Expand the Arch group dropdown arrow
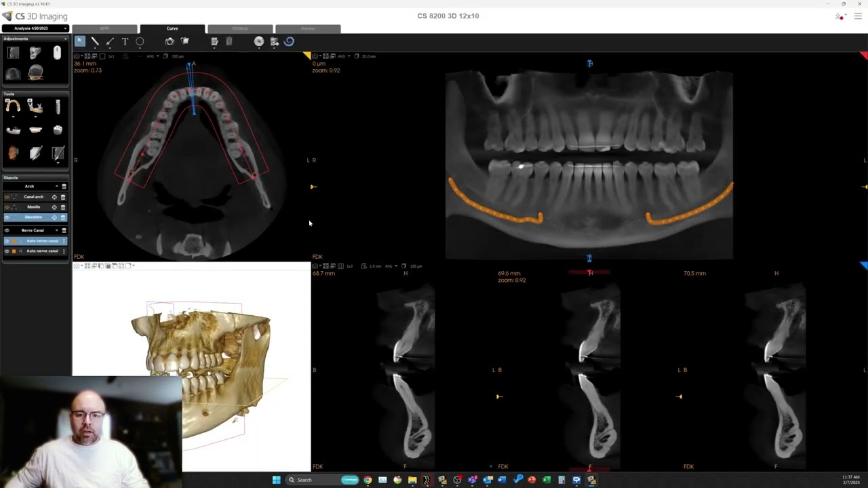This screenshot has height=488, width=868. click(56, 186)
